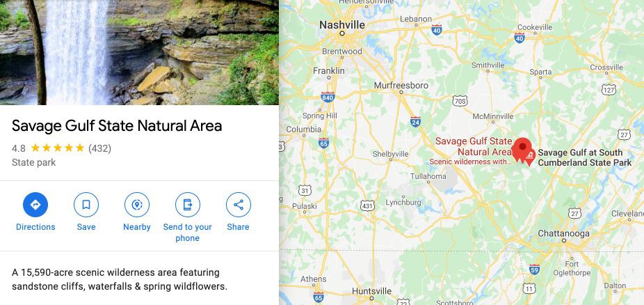Click the Huntsville city label
The width and height of the screenshot is (644, 305).
[371, 291]
